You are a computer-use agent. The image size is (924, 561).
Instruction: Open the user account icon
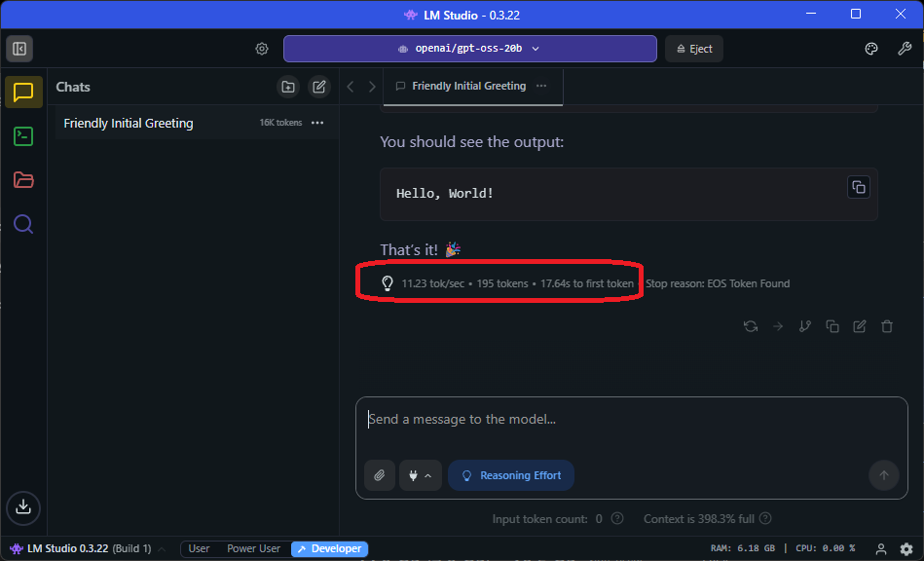click(x=881, y=549)
